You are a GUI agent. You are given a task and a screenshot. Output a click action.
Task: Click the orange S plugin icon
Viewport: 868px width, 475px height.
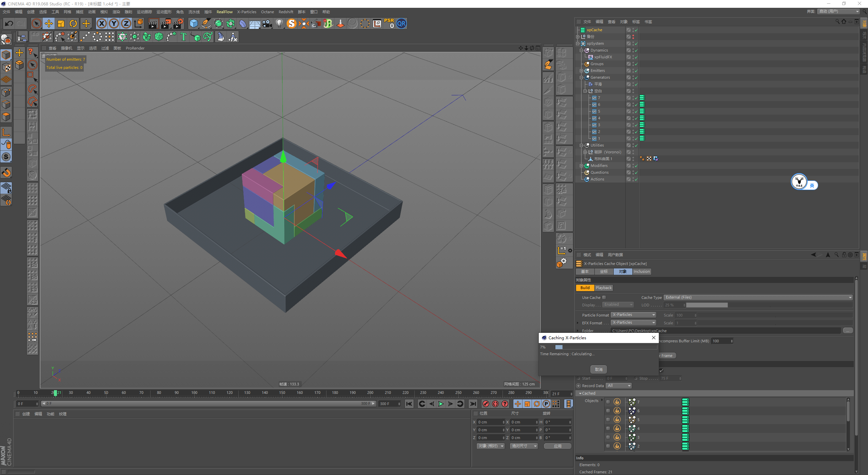(x=292, y=24)
